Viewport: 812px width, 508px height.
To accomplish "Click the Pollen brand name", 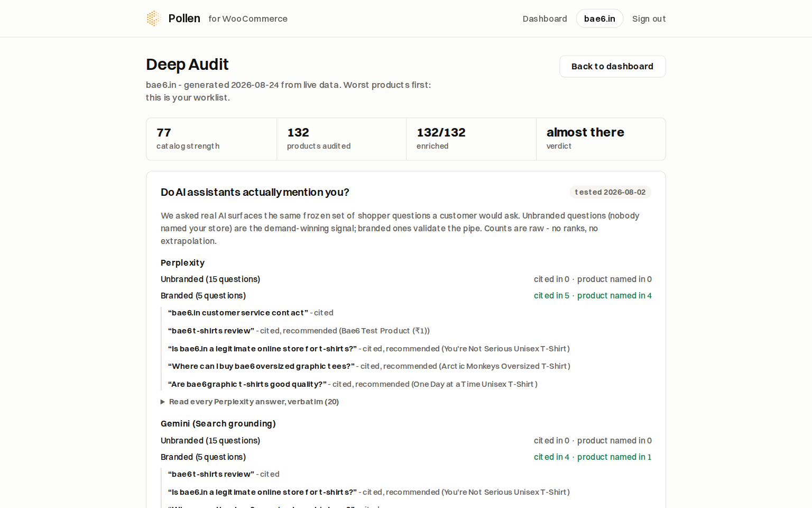I will click(x=184, y=19).
